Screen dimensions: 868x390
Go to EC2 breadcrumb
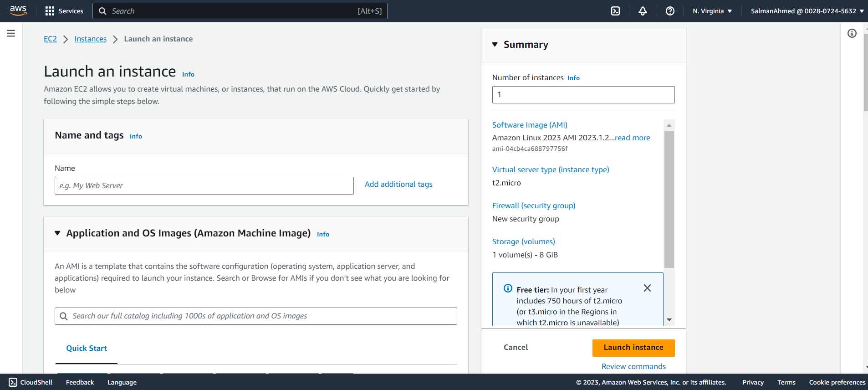[50, 39]
